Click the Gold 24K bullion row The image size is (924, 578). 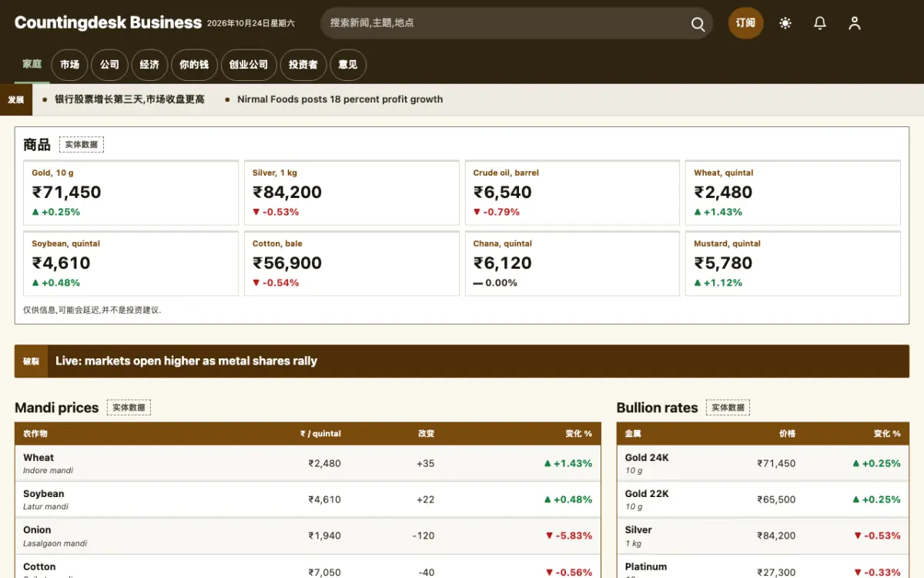click(x=763, y=463)
